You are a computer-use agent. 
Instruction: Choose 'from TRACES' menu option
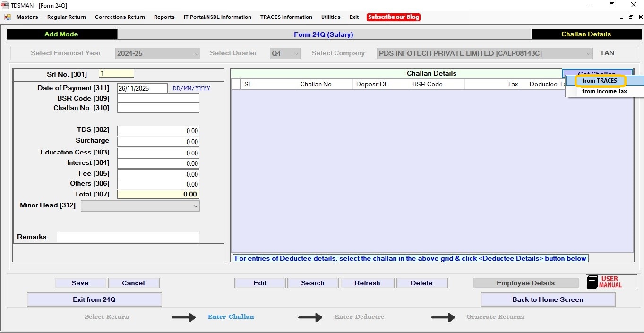599,81
